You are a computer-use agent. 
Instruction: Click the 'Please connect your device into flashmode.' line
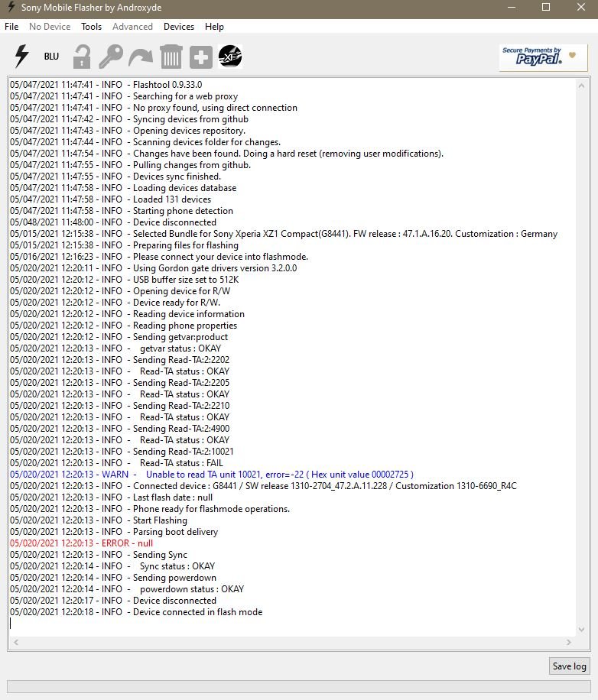click(x=159, y=257)
